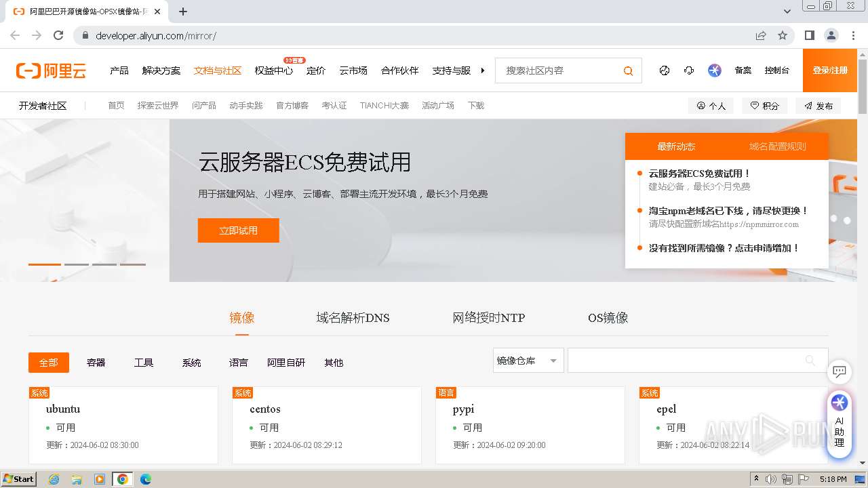Click the browser back arrow
The height and width of the screenshot is (488, 868).
[15, 35]
